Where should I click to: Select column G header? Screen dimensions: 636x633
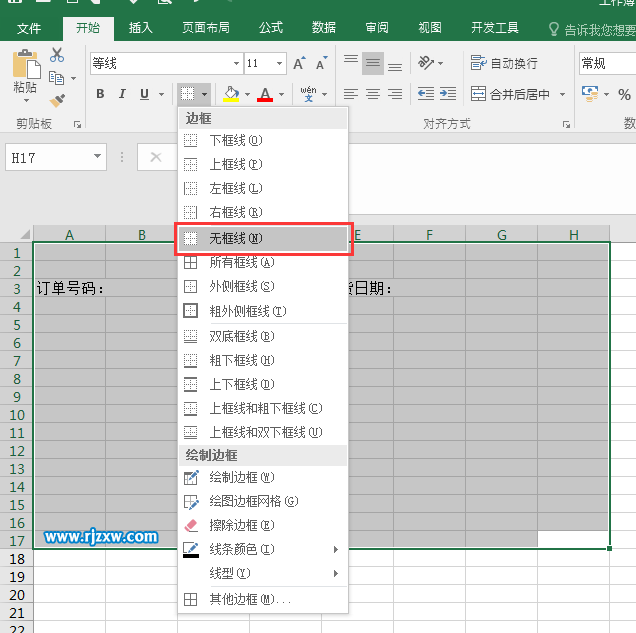click(501, 234)
